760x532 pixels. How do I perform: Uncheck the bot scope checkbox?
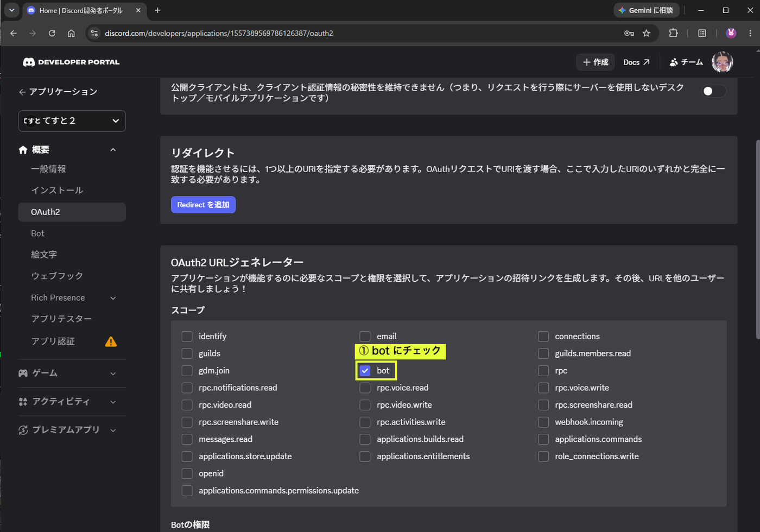point(365,371)
